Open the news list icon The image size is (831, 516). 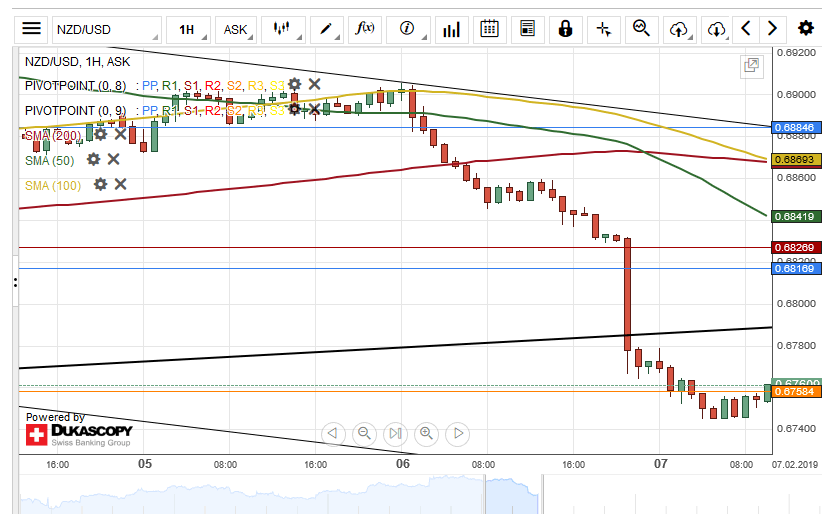(x=527, y=29)
